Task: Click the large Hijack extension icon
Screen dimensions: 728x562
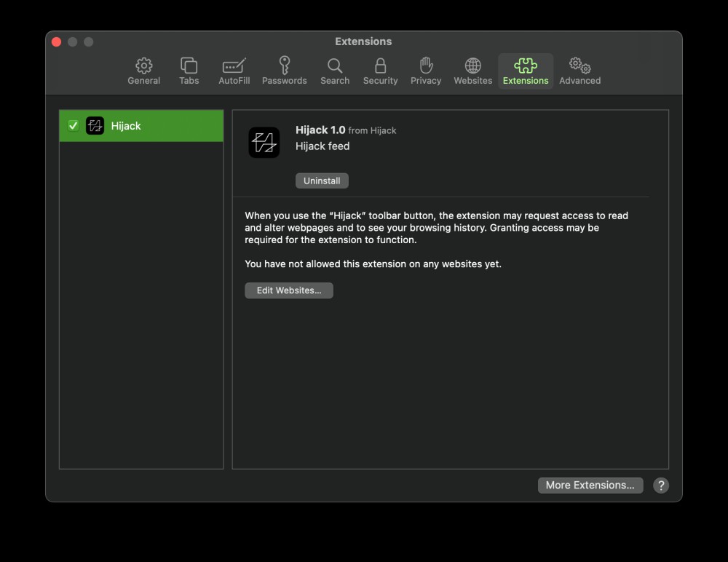Action: pos(264,143)
